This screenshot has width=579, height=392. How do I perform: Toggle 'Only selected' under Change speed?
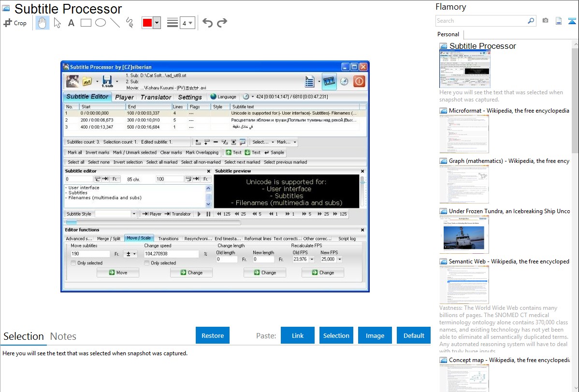(x=147, y=263)
